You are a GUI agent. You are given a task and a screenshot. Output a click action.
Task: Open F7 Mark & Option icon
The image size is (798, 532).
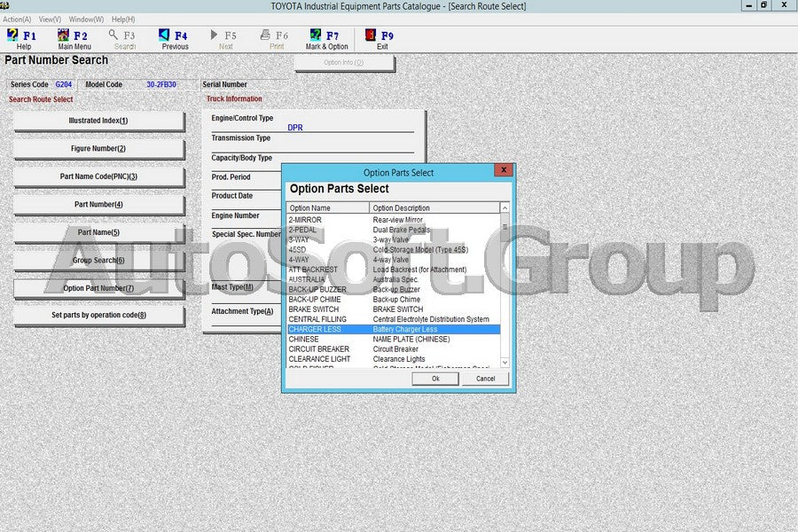tap(326, 39)
